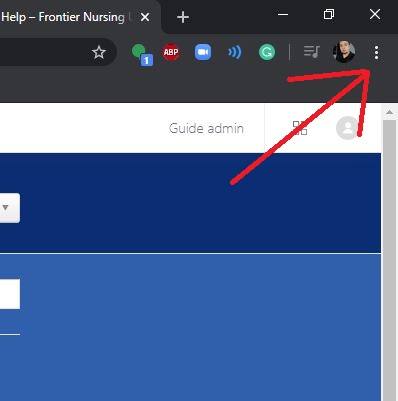Viewport: 398px width, 401px height.
Task: Bookmark this page with the star icon
Action: pos(99,52)
